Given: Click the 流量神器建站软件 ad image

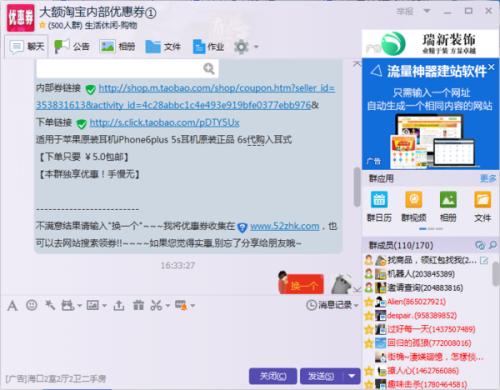Looking at the screenshot, I should click(430, 114).
